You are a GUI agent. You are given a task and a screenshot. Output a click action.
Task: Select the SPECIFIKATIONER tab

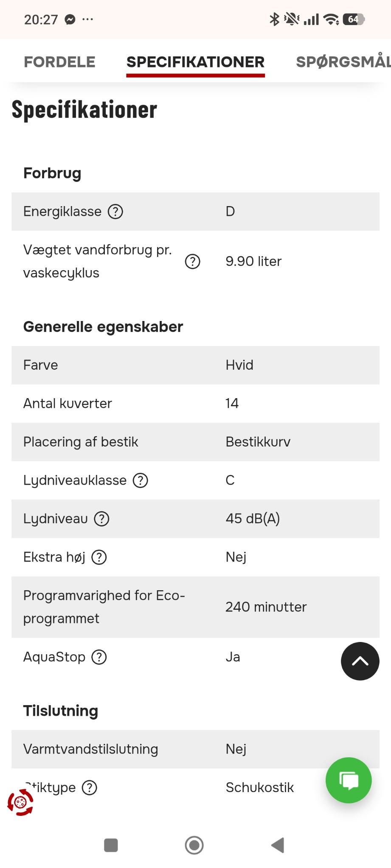pyautogui.click(x=195, y=62)
